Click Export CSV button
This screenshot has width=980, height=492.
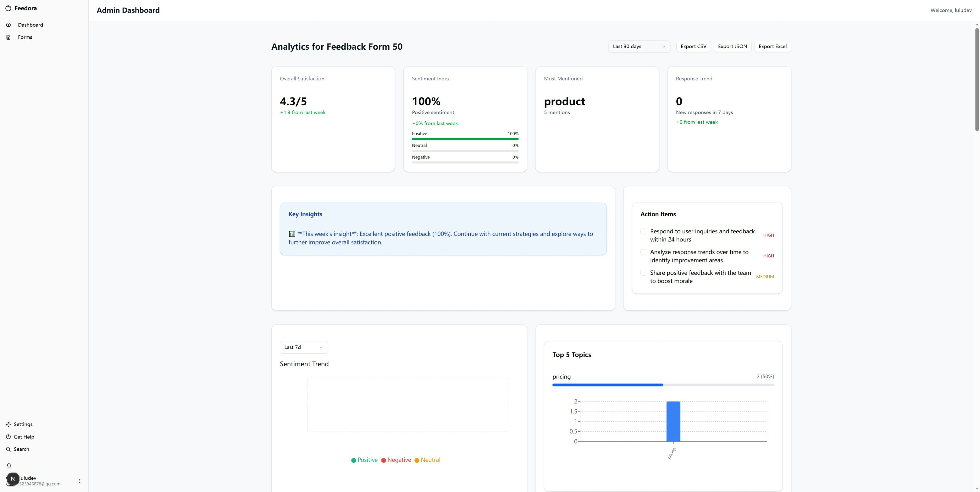point(693,46)
